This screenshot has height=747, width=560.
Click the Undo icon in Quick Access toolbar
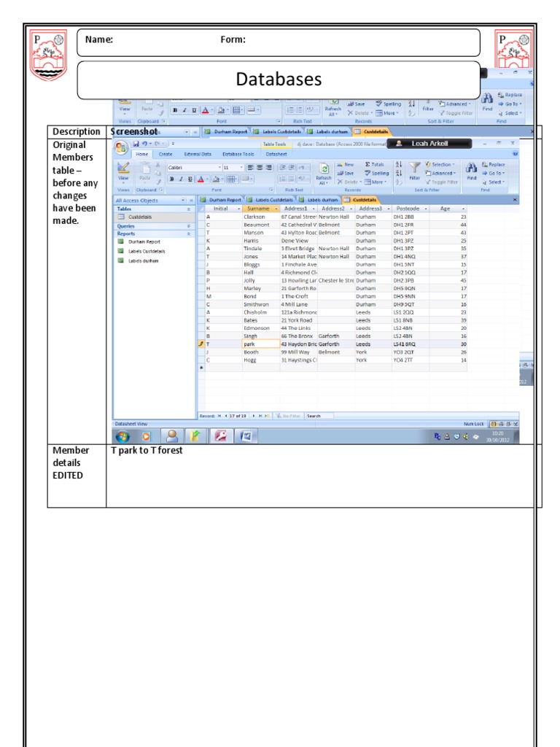145,144
